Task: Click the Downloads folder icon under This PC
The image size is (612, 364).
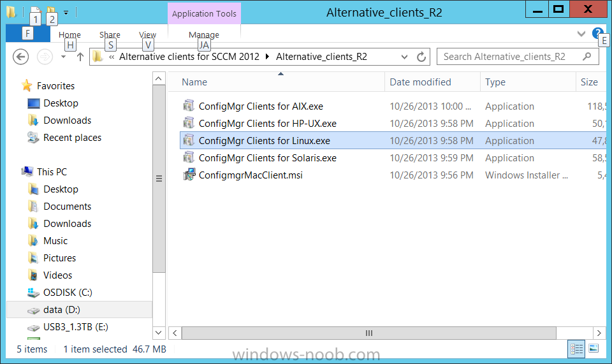Action: click(x=34, y=224)
